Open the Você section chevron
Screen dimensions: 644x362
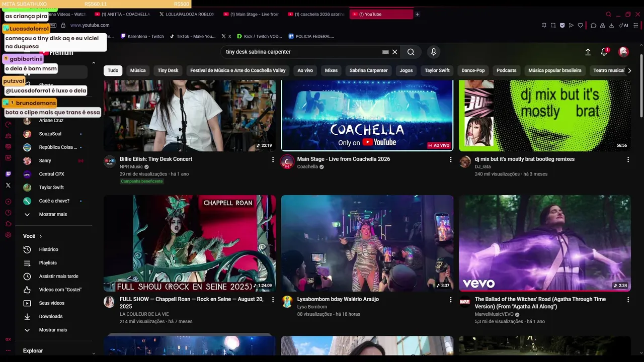tap(41, 236)
